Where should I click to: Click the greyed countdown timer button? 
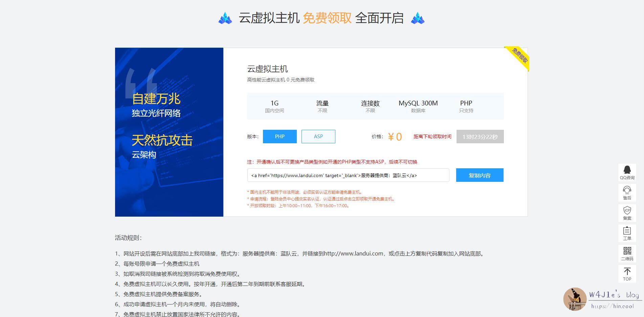(x=480, y=137)
